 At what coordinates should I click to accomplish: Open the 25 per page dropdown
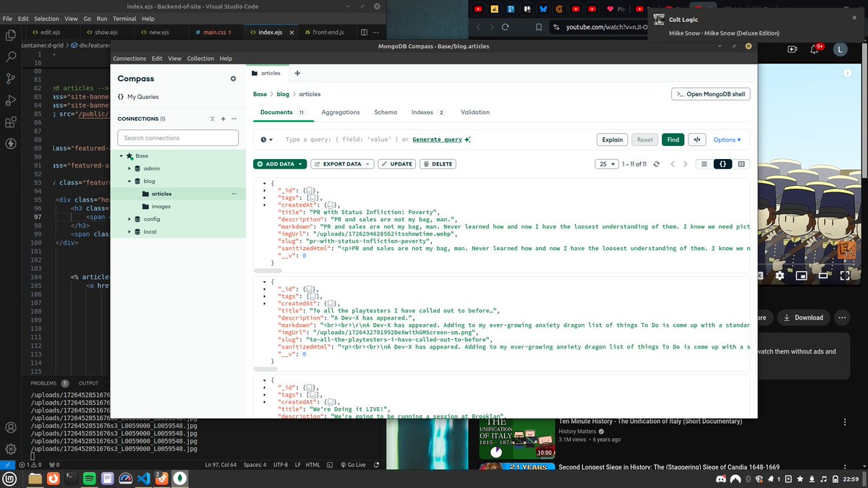(x=606, y=164)
